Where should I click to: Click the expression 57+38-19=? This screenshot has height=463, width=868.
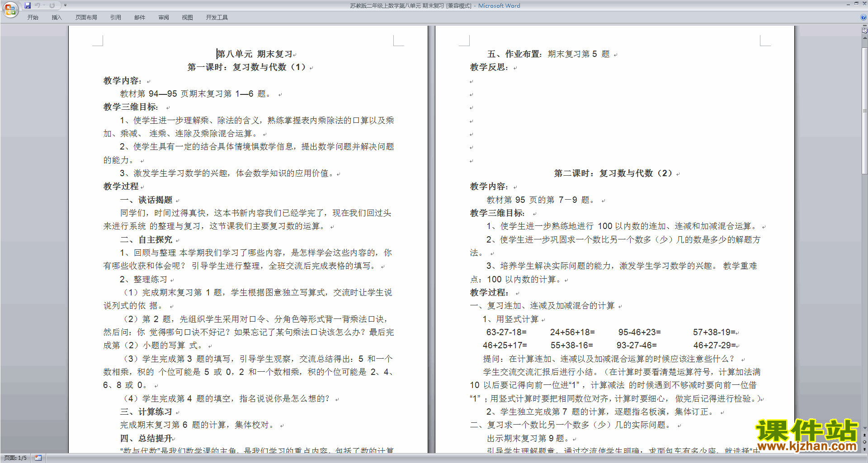tap(714, 332)
